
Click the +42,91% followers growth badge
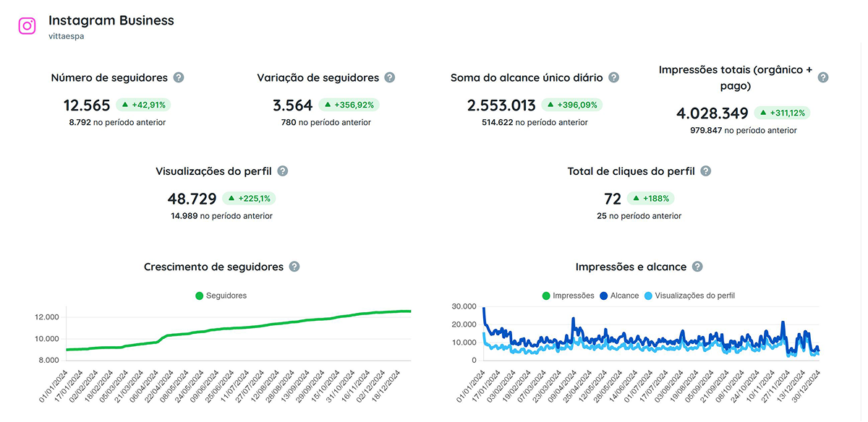(143, 105)
